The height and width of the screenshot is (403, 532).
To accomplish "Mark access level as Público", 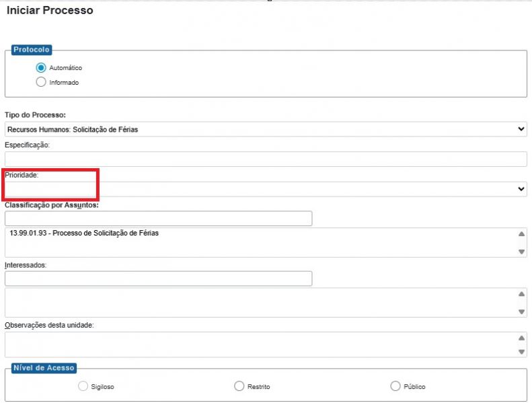I will [395, 386].
